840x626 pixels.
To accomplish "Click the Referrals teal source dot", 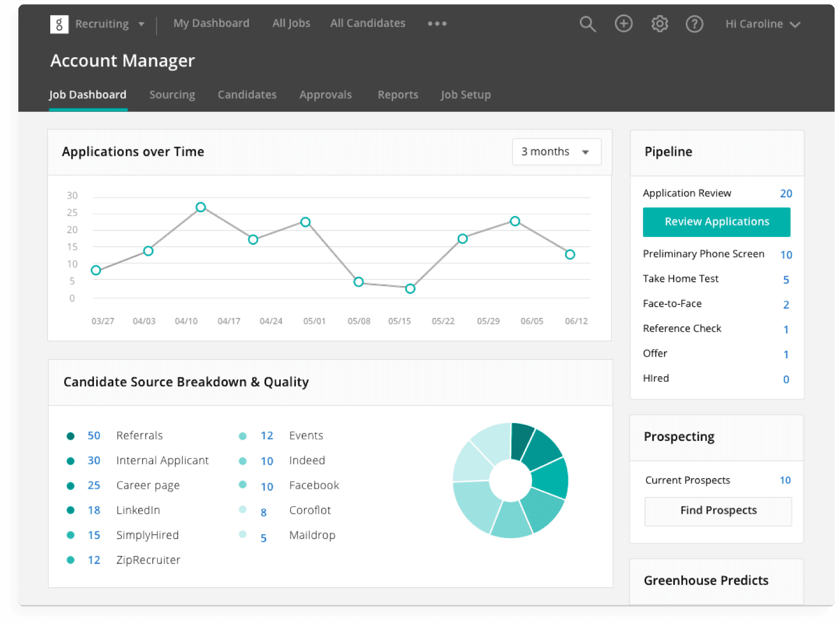I will tap(71, 435).
